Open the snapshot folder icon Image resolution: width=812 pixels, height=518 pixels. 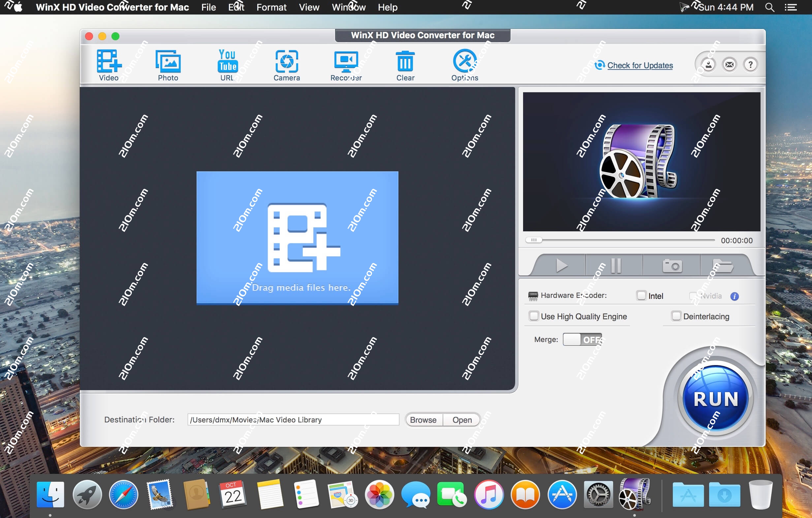pyautogui.click(x=723, y=265)
